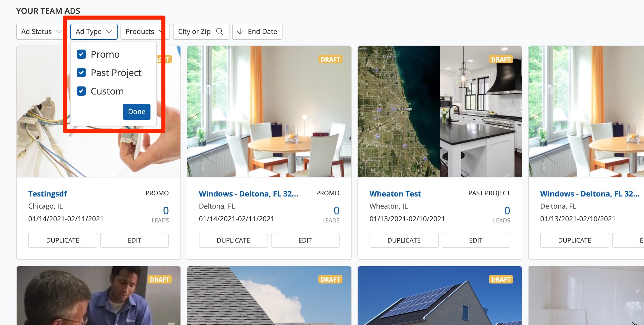This screenshot has height=325, width=644.
Task: Focus the City or Zip search field
Action: coord(201,31)
